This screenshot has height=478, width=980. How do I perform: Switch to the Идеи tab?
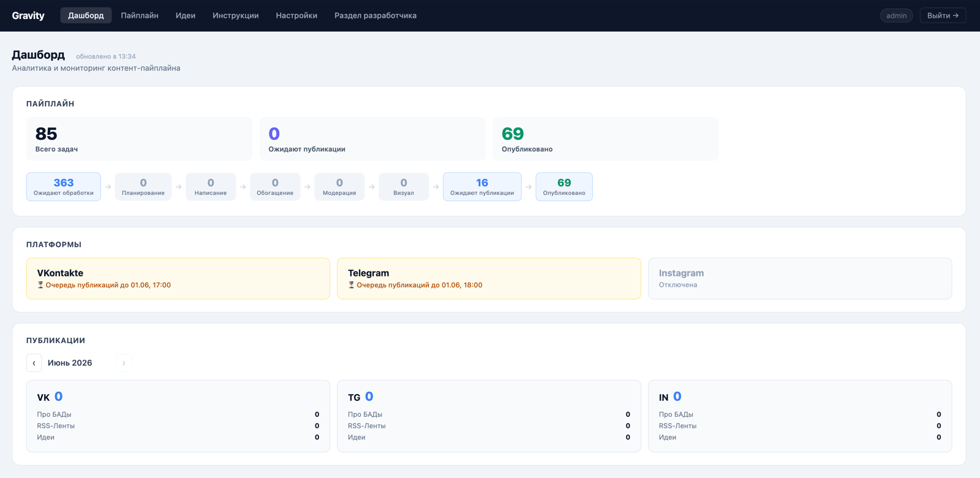(186, 15)
